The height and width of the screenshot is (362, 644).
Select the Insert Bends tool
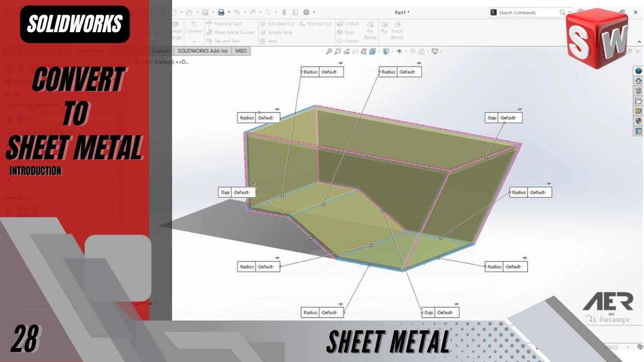coord(397,30)
